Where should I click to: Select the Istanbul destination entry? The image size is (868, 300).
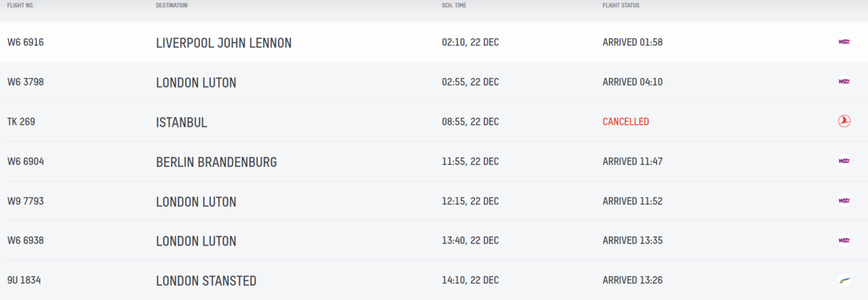click(x=182, y=122)
